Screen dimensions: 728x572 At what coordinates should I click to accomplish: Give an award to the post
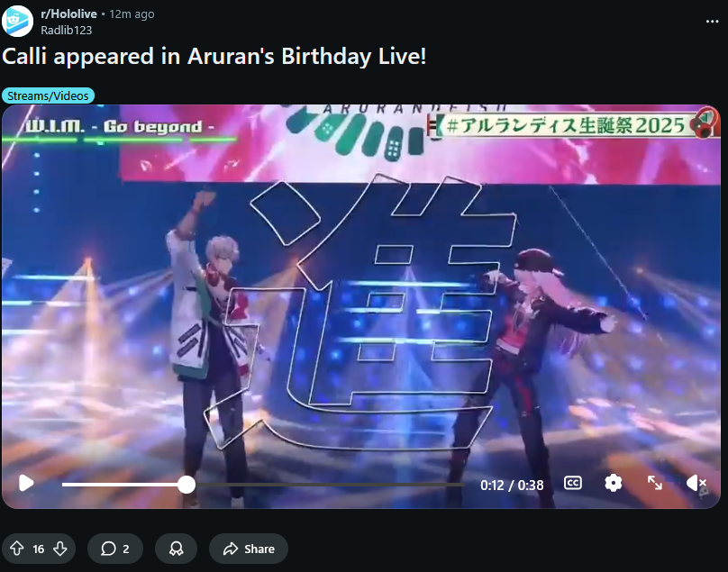coord(176,549)
